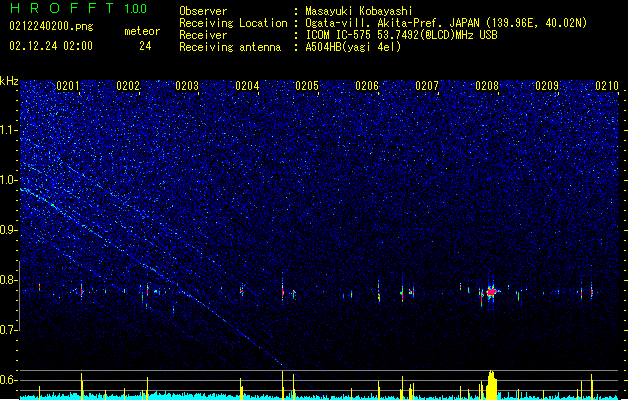The image size is (629, 400).
Task: Select the location text Ogata-vill. Akita-Pref. JAPAN
Action: pyautogui.click(x=392, y=23)
